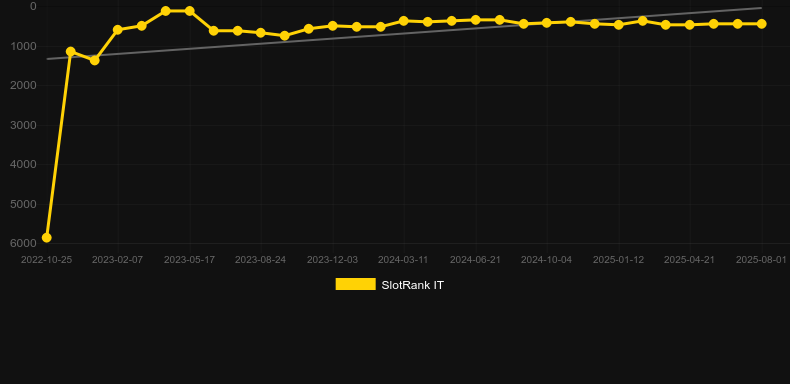Click the data point above 2024-10-04
Viewport: 790px width, 384px height.
[x=547, y=23]
